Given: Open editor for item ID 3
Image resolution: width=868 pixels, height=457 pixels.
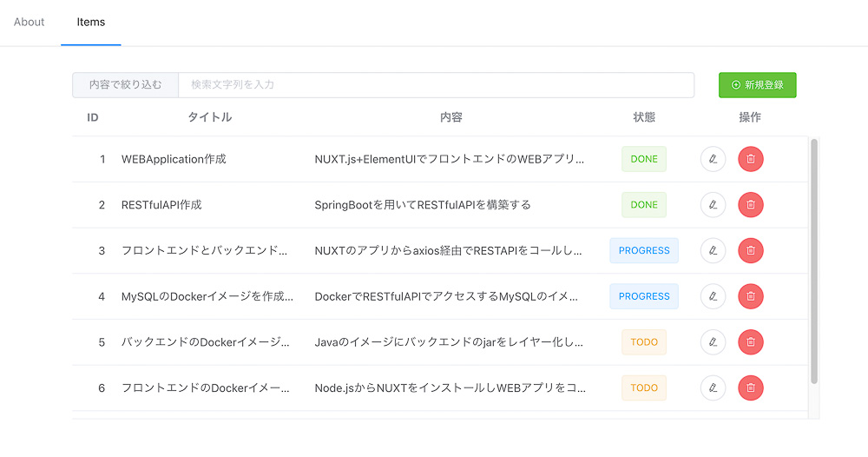Looking at the screenshot, I should point(713,250).
